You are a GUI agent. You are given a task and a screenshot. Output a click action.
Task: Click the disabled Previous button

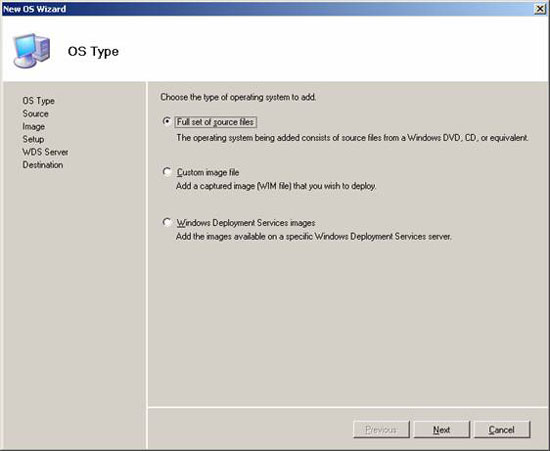point(381,430)
